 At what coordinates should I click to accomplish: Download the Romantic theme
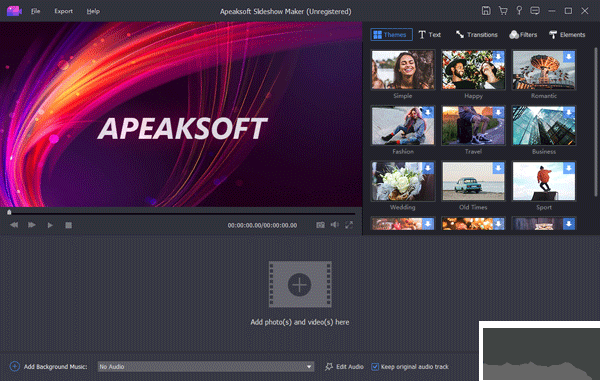pos(569,57)
